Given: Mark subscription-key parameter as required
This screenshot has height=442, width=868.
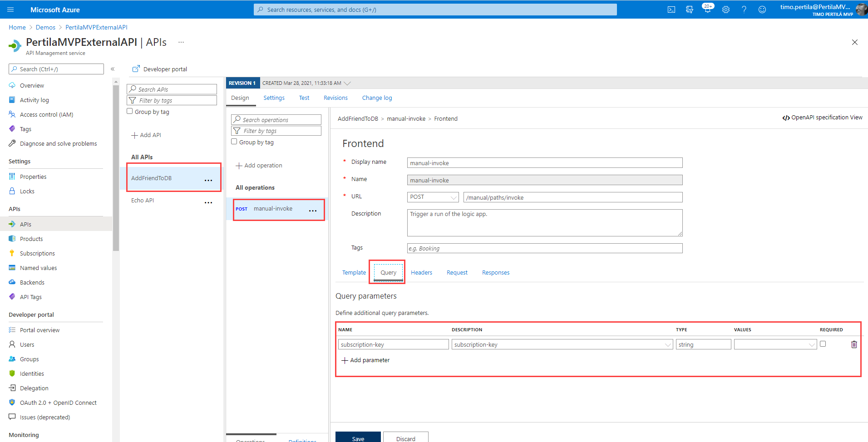Looking at the screenshot, I should click(823, 344).
